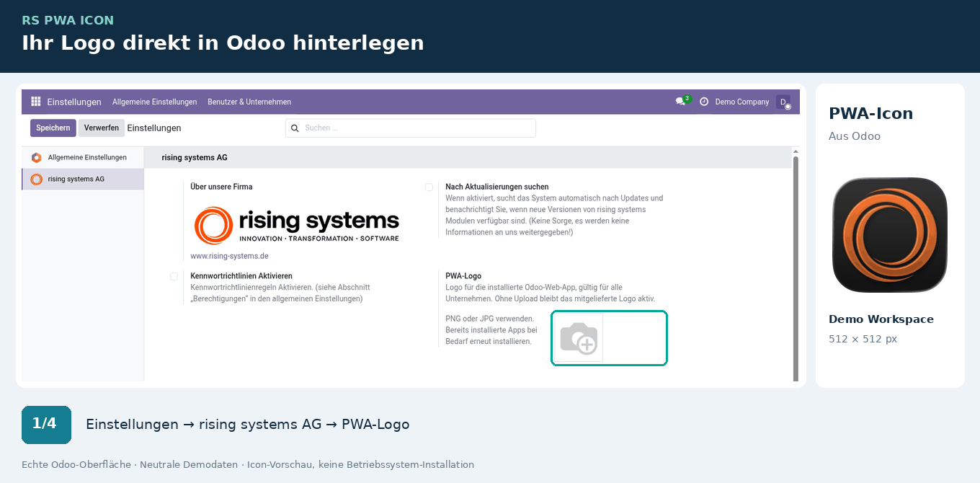This screenshot has width=980, height=483.
Task: Click the Kennwortrichtlinien Aktivieren label
Action: [x=241, y=276]
